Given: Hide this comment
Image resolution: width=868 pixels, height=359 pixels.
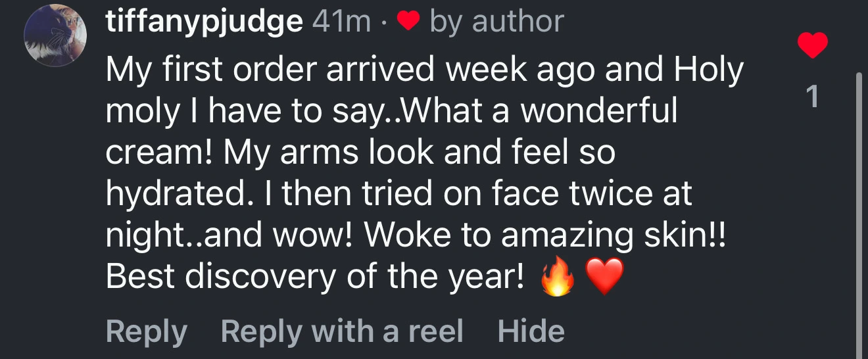Looking at the screenshot, I should click(x=531, y=331).
